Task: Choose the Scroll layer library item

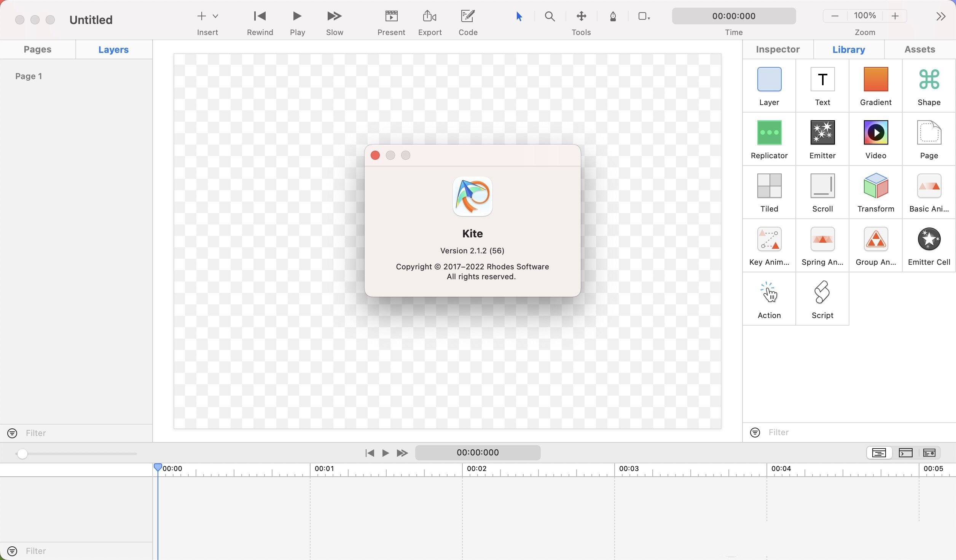Action: [x=822, y=192]
